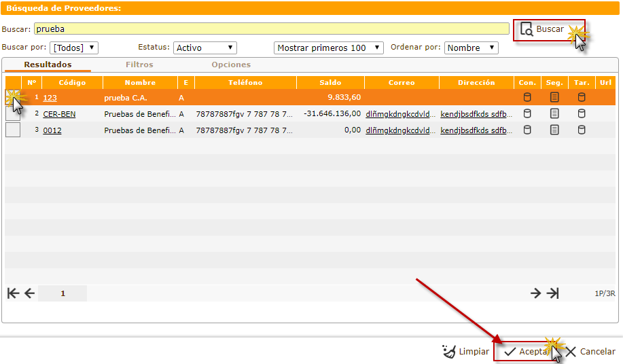Screen dimensions: 623x364
Task: Click the email link in CER-BEN row
Action: 400,114
